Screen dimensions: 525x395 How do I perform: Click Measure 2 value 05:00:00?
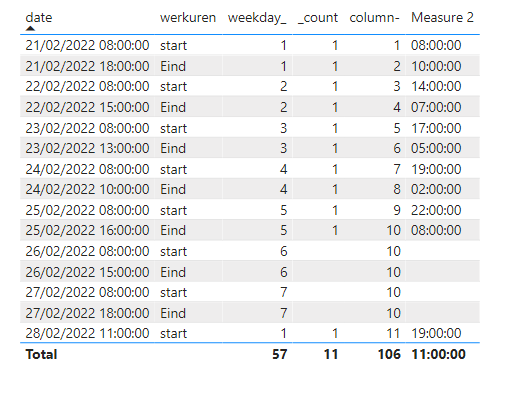click(x=436, y=148)
